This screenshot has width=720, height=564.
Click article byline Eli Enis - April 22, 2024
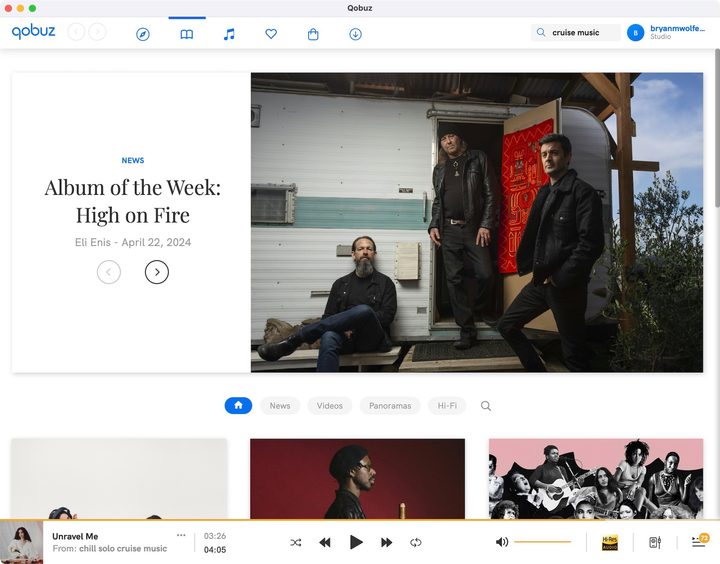(x=133, y=242)
